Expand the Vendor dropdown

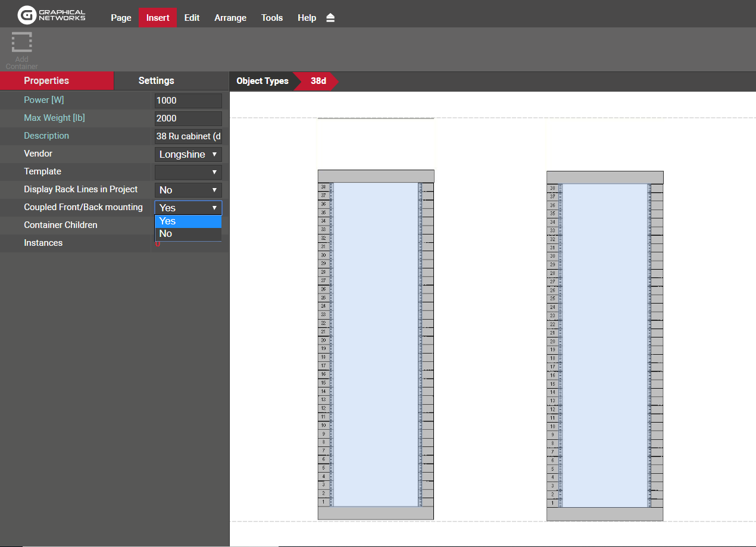point(188,154)
